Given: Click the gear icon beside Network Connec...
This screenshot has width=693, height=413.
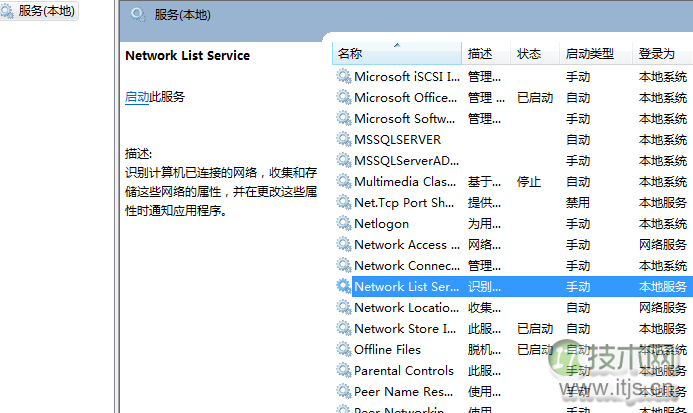Looking at the screenshot, I should coord(343,265).
